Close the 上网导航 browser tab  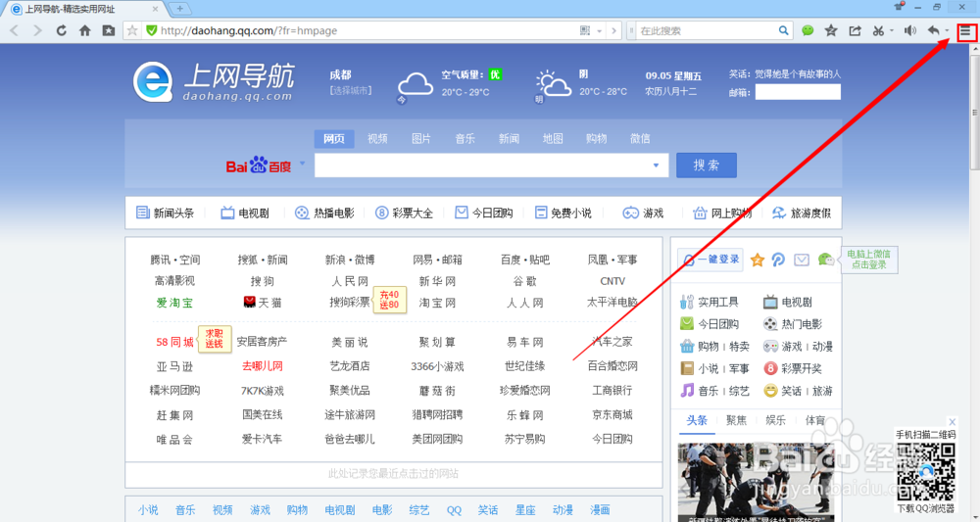pos(156,9)
